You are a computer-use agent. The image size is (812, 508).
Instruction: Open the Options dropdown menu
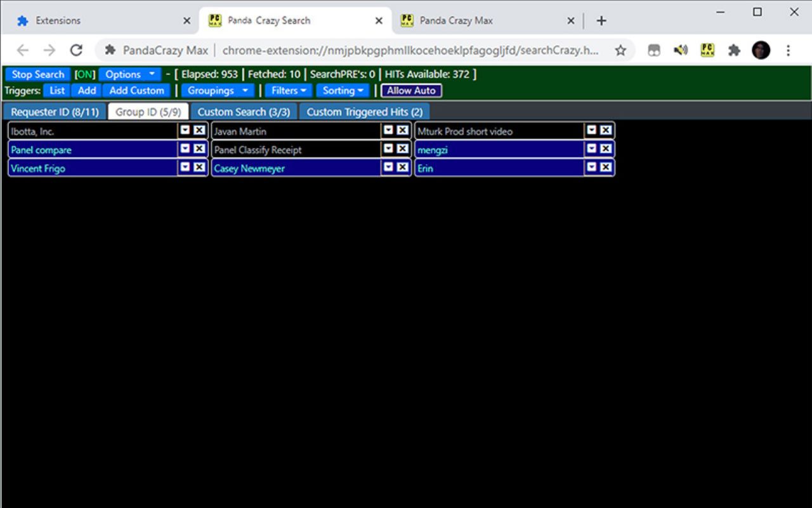[130, 74]
